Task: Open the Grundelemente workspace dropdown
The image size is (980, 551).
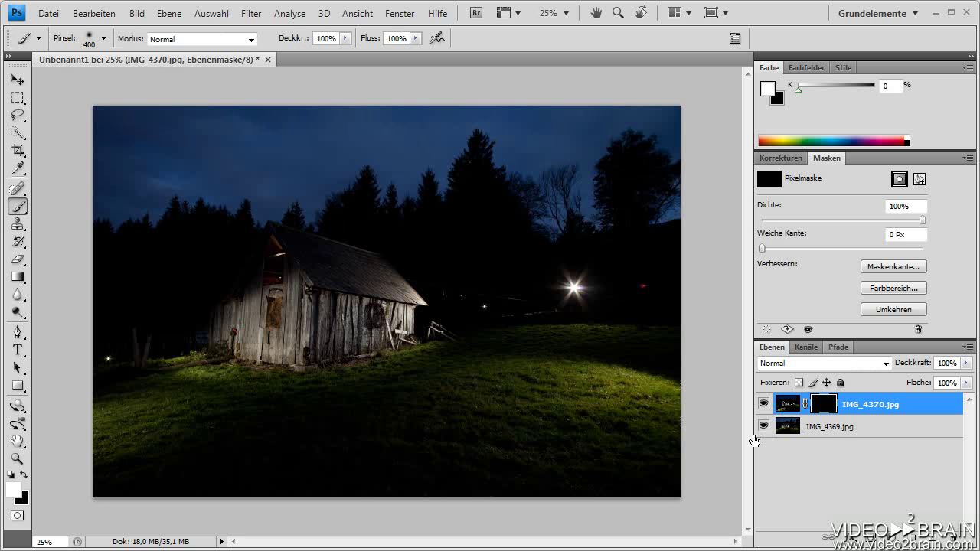Action: click(880, 13)
